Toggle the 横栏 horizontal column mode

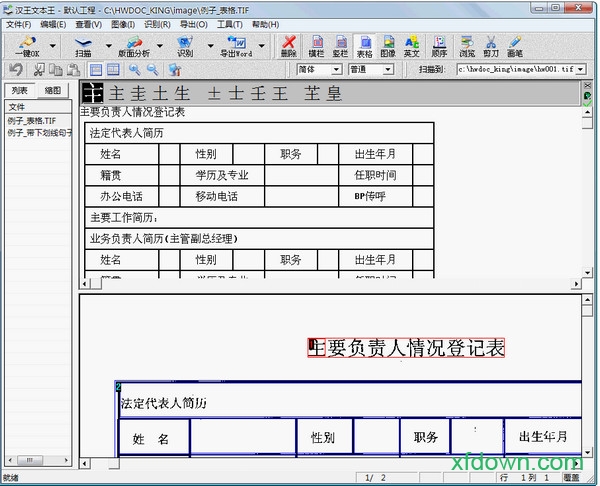tap(316, 45)
